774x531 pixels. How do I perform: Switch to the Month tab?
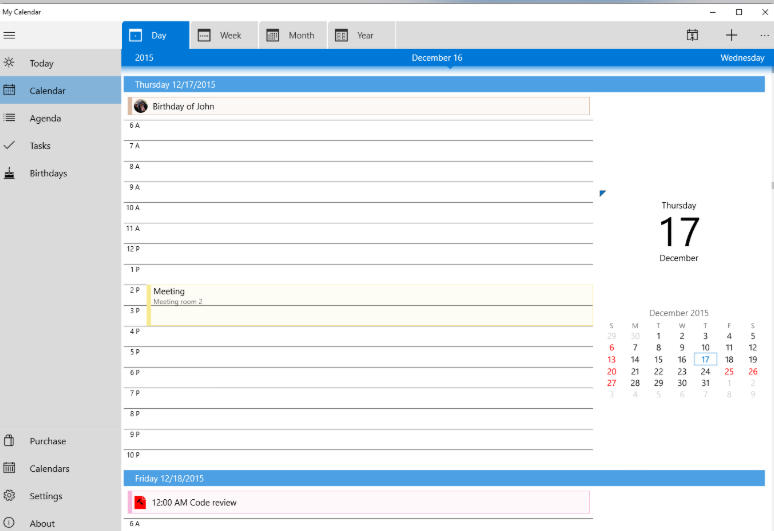click(x=290, y=35)
